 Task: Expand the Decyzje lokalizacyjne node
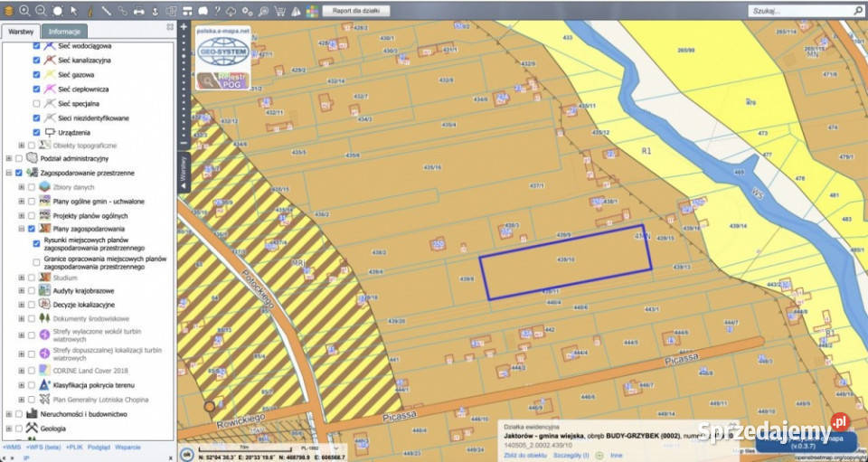pyautogui.click(x=22, y=305)
